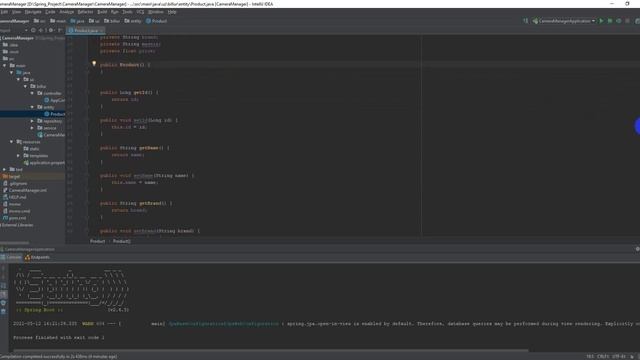Click the Build project hammer icon
Screen dimensions: 640x360
click(526, 21)
